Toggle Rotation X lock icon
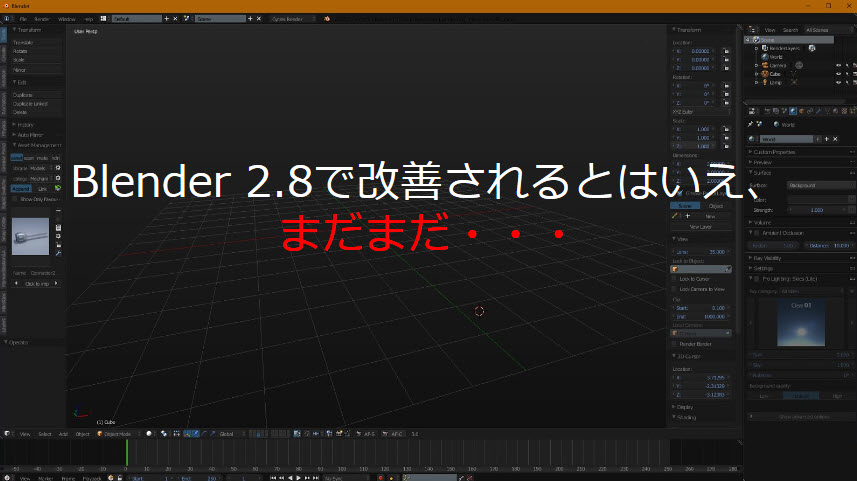 coord(726,86)
